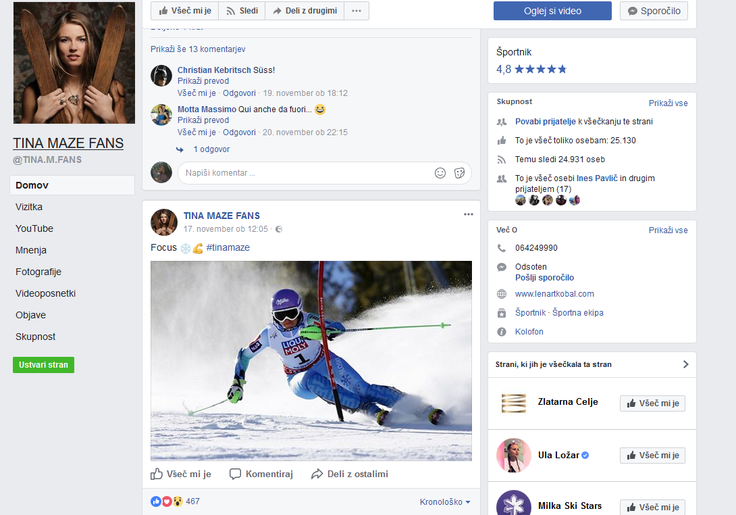Expand liked pages with the chevron arrow
The width and height of the screenshot is (736, 515).
point(686,364)
